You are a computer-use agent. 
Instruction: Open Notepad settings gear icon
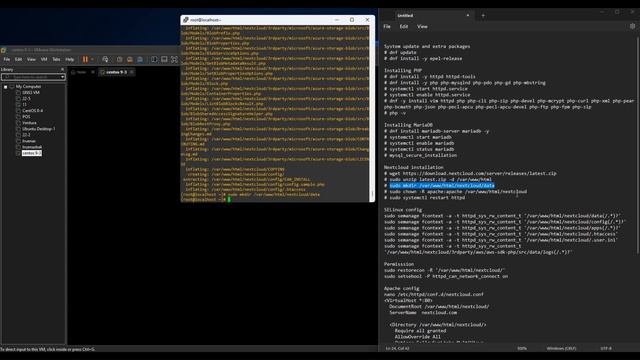[633, 26]
